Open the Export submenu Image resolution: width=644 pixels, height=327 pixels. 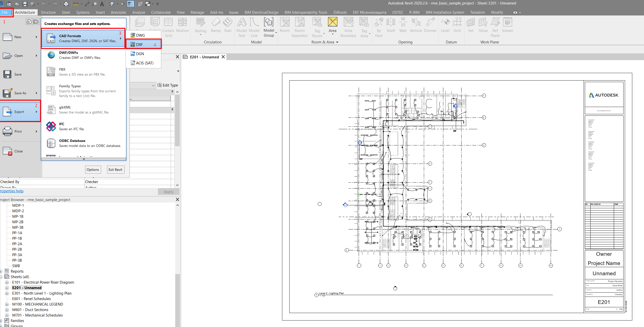coord(20,112)
